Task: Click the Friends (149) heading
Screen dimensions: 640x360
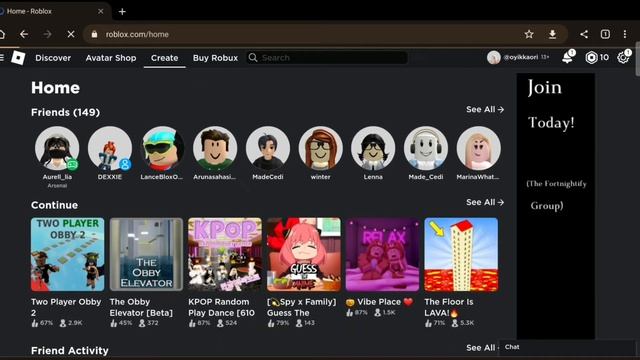Action: click(x=65, y=112)
